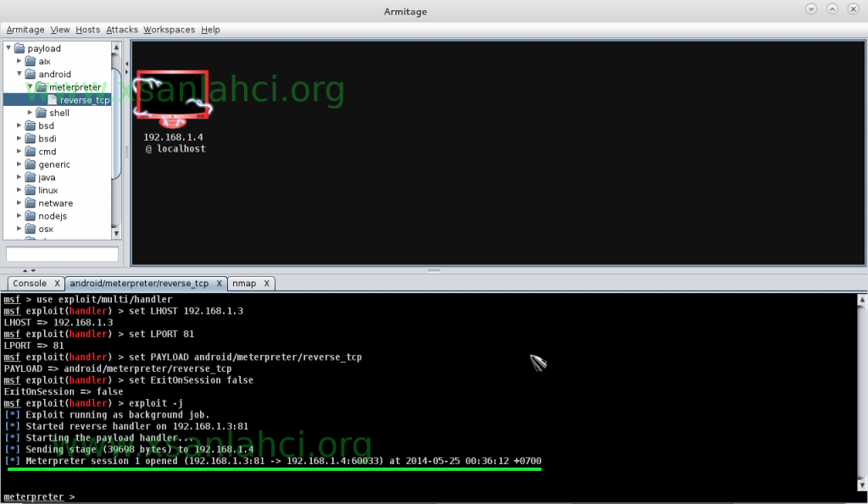The height and width of the screenshot is (504, 868).
Task: Open the Hosts menu
Action: pyautogui.click(x=87, y=30)
